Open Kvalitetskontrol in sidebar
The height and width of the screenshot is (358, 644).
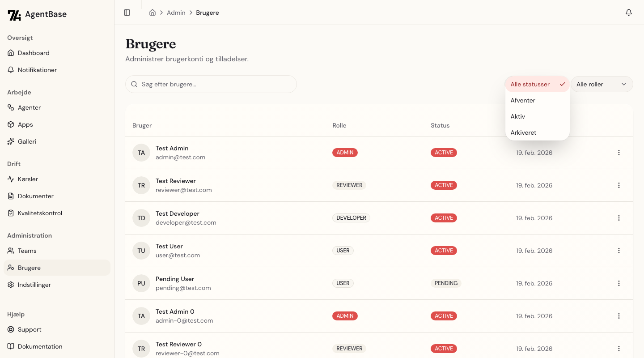(x=40, y=213)
